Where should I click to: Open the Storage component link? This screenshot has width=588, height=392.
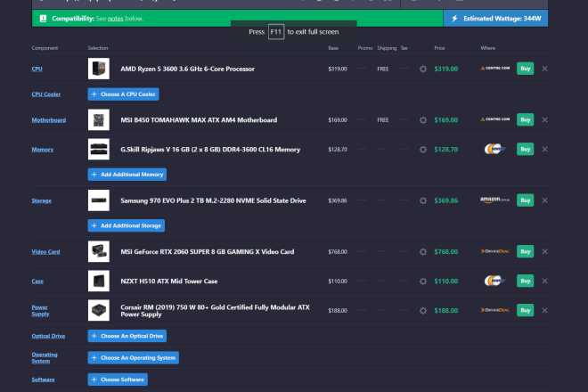coord(41,200)
